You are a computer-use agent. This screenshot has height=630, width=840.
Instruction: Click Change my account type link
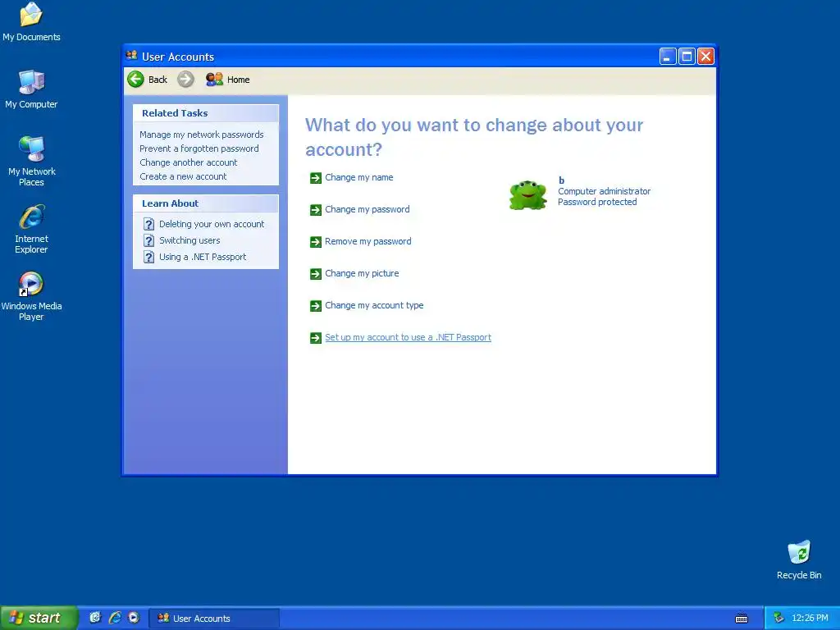point(374,305)
